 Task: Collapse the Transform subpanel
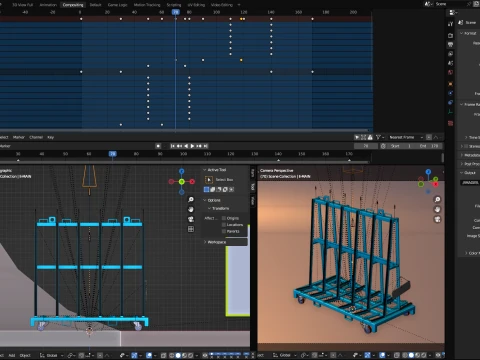point(219,208)
